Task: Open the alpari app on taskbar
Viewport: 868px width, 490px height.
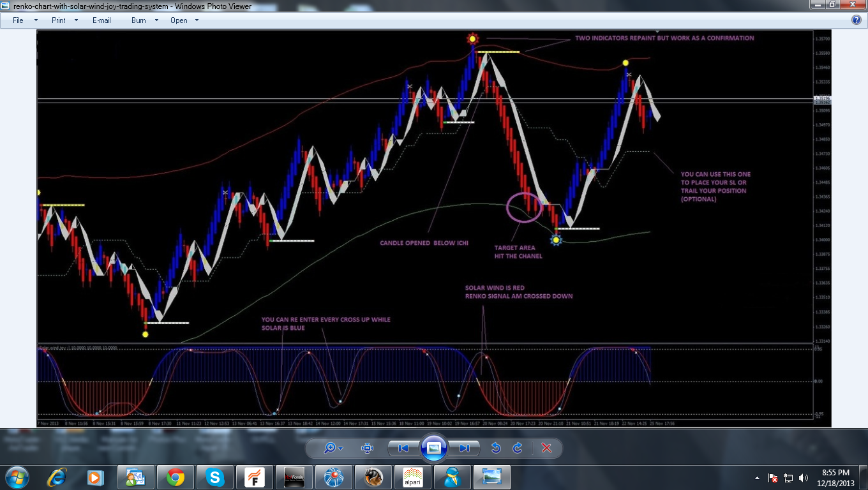Action: pyautogui.click(x=413, y=477)
